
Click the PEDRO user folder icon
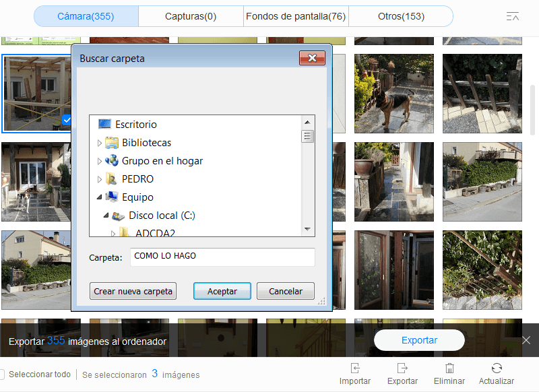[x=111, y=179]
